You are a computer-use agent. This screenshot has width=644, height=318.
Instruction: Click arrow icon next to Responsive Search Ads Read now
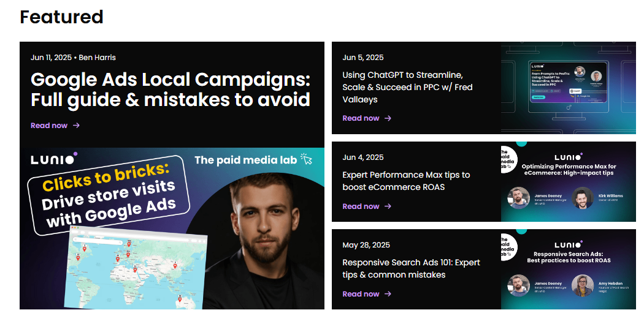(x=388, y=294)
